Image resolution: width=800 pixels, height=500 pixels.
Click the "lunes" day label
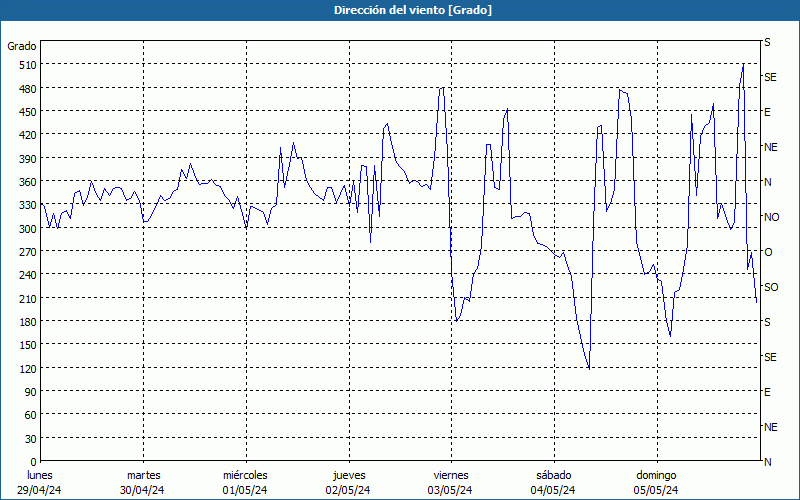click(x=40, y=476)
